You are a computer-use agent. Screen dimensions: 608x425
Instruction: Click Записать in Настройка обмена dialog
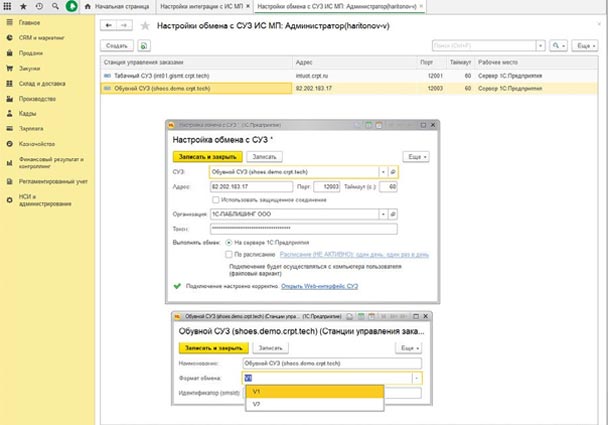pos(264,157)
